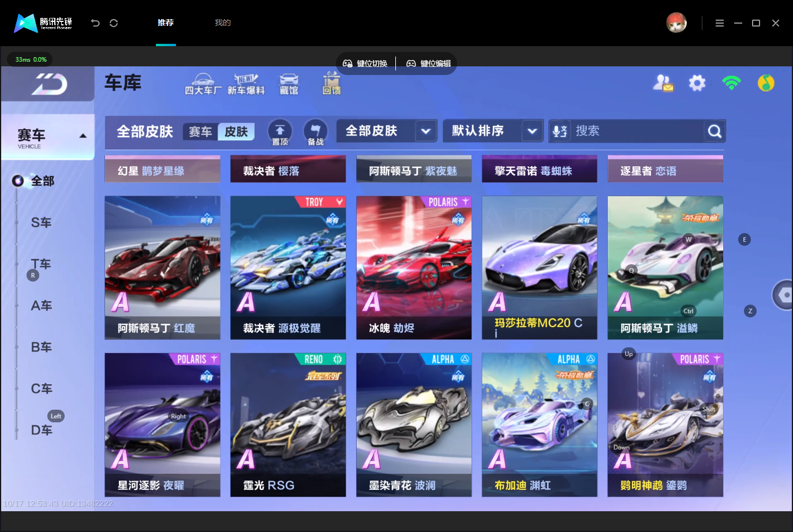Click the back undo arrow in title bar
793x532 pixels.
95,23
